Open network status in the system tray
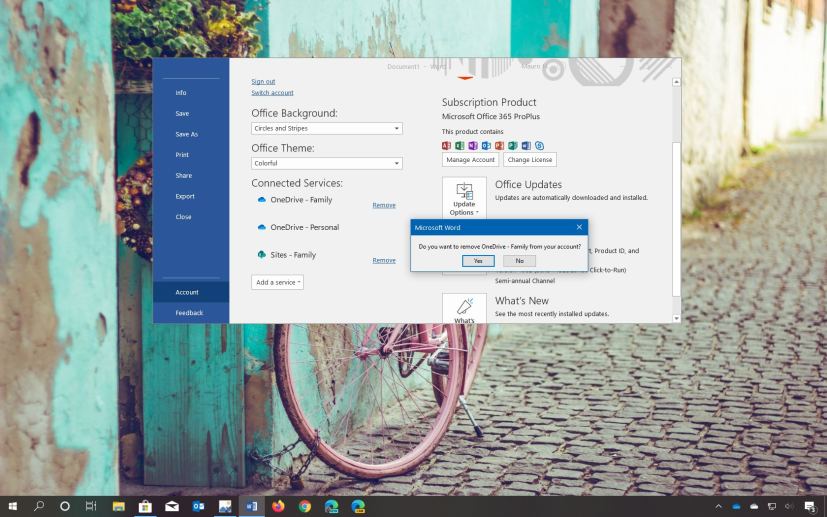 772,506
